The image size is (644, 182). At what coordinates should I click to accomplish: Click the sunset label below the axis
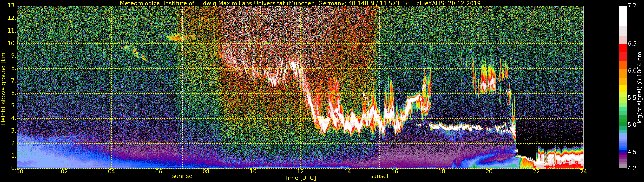click(380, 176)
